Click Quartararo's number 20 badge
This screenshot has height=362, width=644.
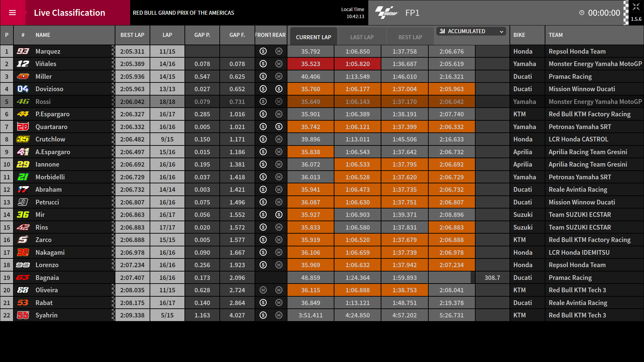pos(23,127)
